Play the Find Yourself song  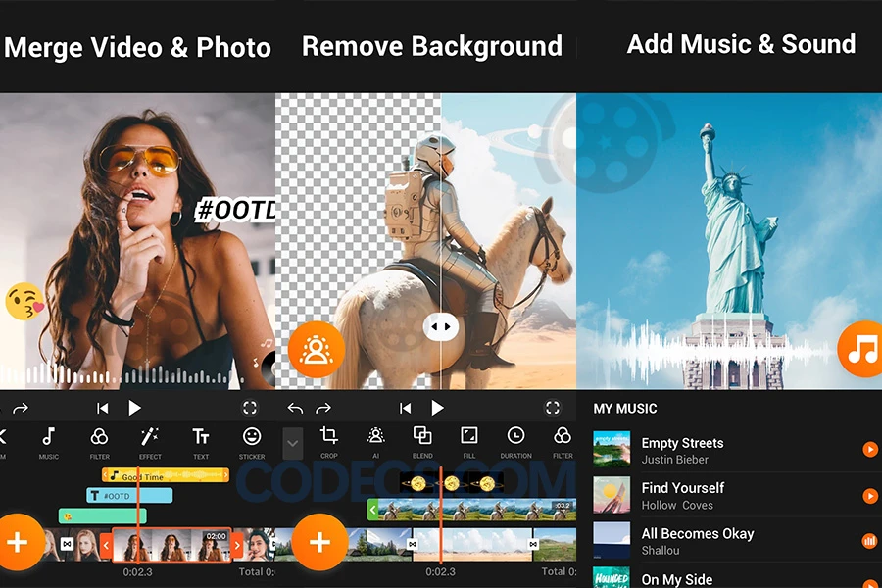click(869, 496)
